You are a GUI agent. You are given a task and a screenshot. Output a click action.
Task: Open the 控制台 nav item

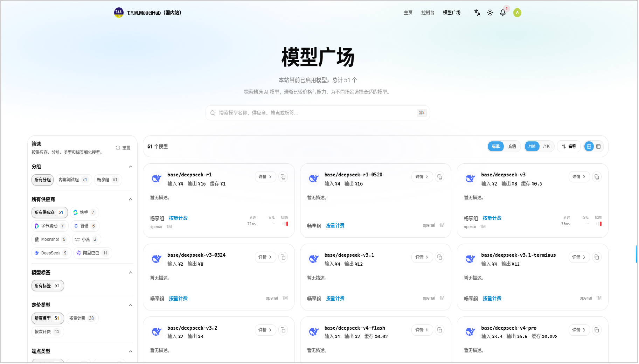[428, 13]
